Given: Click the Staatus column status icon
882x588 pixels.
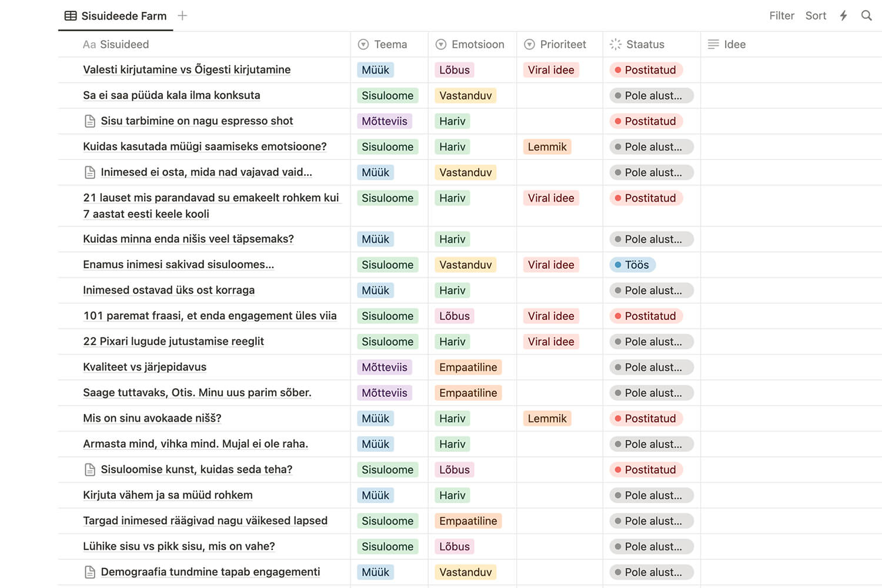Looking at the screenshot, I should tap(616, 45).
